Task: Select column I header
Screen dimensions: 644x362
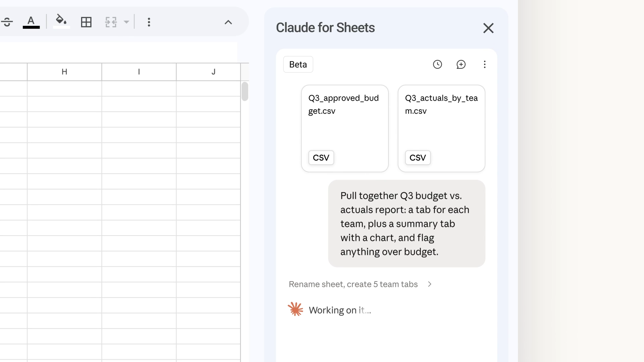Action: click(139, 72)
